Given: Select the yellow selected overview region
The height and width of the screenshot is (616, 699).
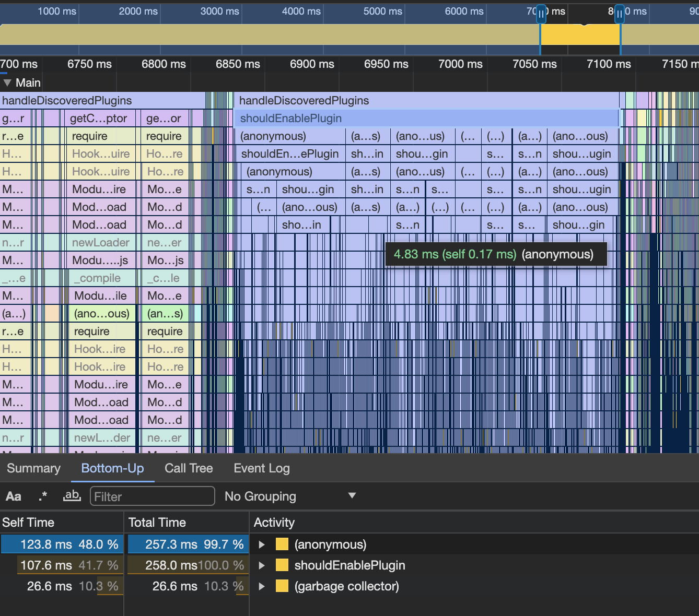Looking at the screenshot, I should [x=580, y=34].
